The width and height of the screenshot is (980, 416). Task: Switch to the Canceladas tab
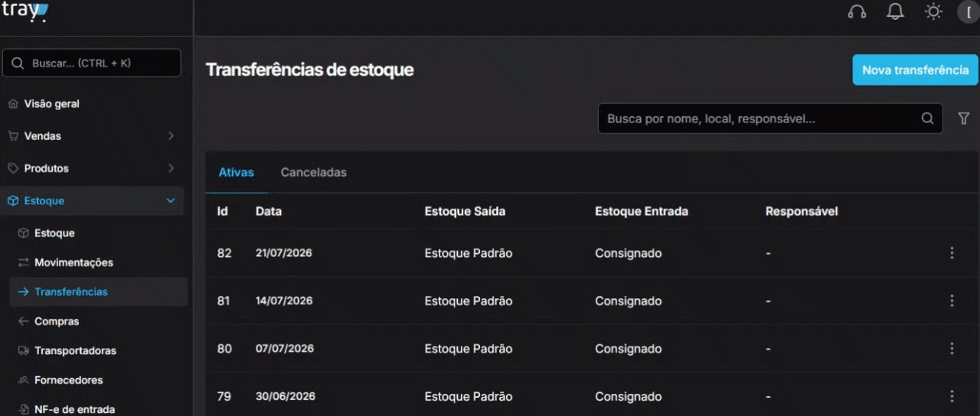313,173
